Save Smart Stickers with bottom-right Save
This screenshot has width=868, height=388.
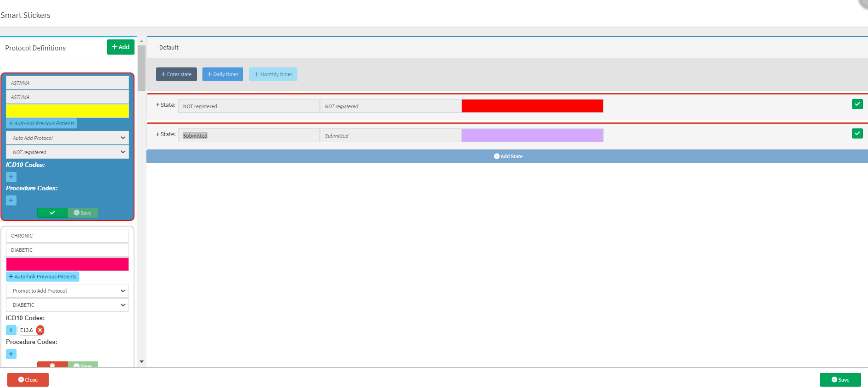(x=840, y=380)
